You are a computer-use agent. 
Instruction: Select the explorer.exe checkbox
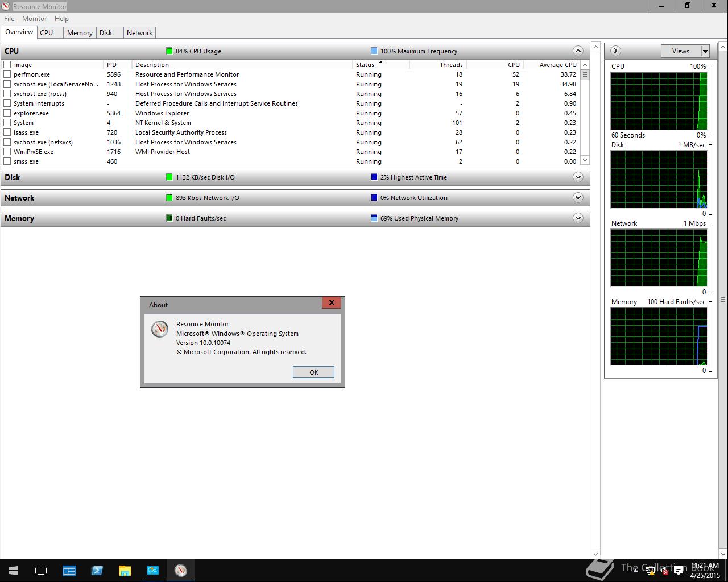coord(7,113)
